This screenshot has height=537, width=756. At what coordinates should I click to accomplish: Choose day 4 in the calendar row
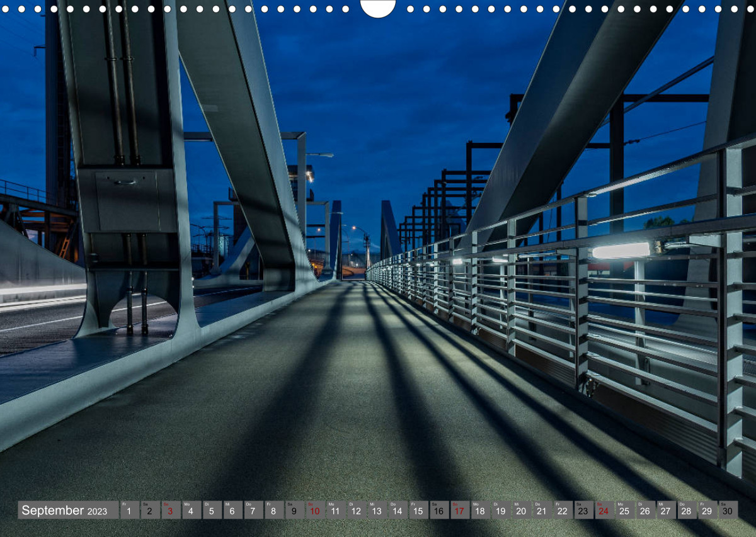pyautogui.click(x=192, y=510)
